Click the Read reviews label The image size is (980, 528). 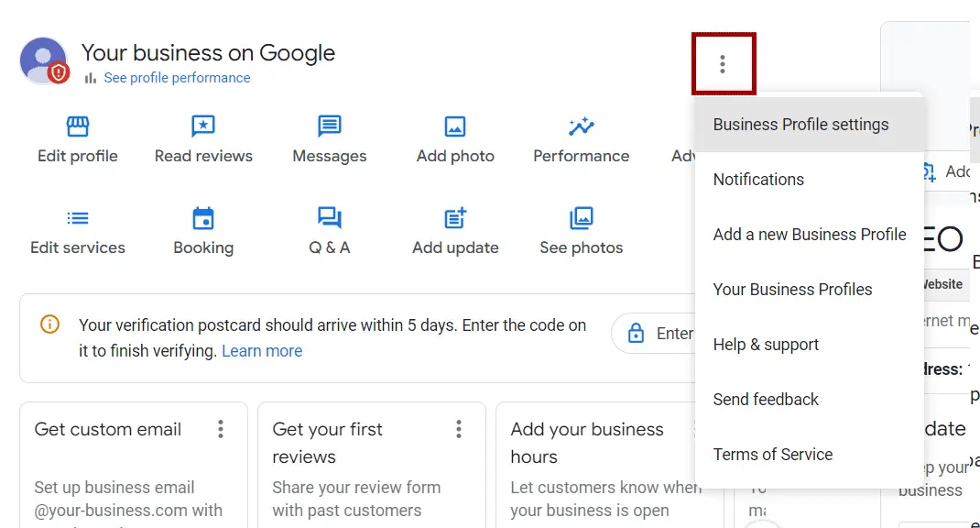pyautogui.click(x=203, y=156)
